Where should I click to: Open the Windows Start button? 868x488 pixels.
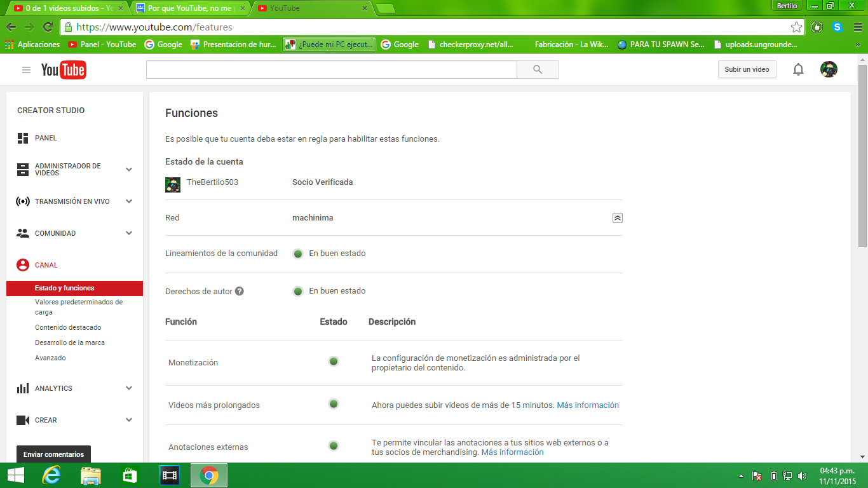tap(16, 475)
